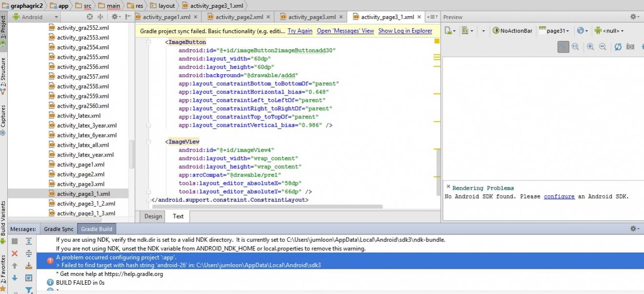
Task: Click the Zoom Out magnifier in Preview
Action: click(x=603, y=46)
